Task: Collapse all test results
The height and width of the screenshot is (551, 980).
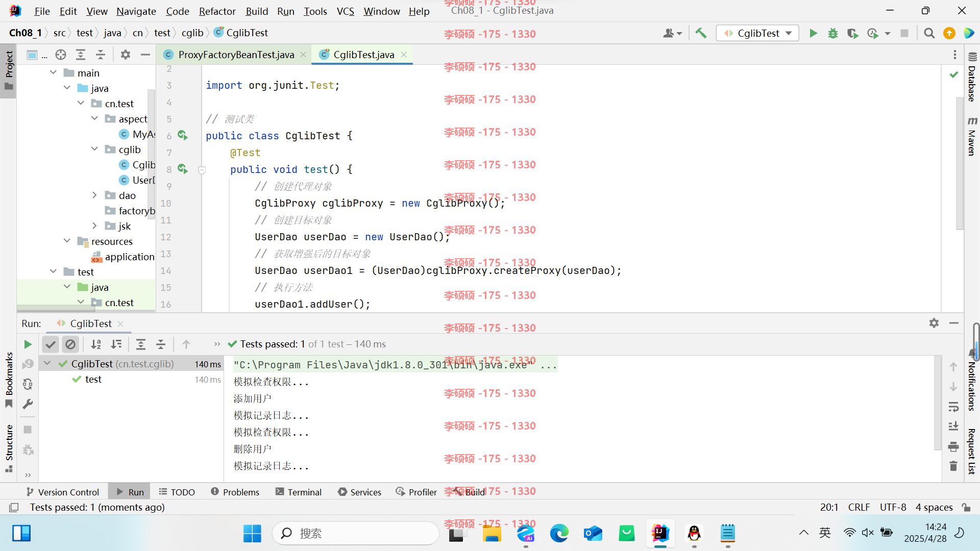Action: pyautogui.click(x=161, y=344)
